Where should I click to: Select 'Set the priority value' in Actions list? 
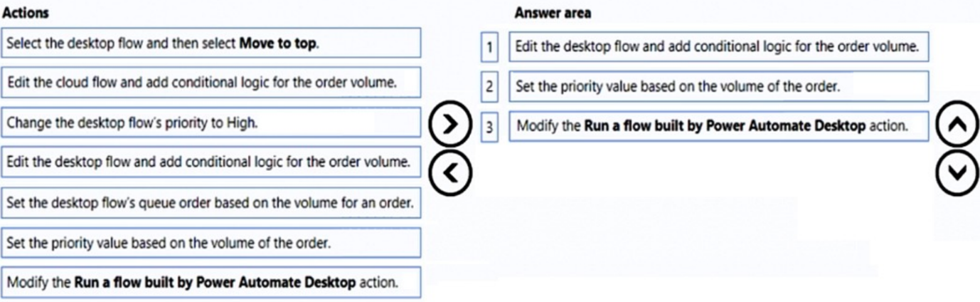[x=211, y=243]
